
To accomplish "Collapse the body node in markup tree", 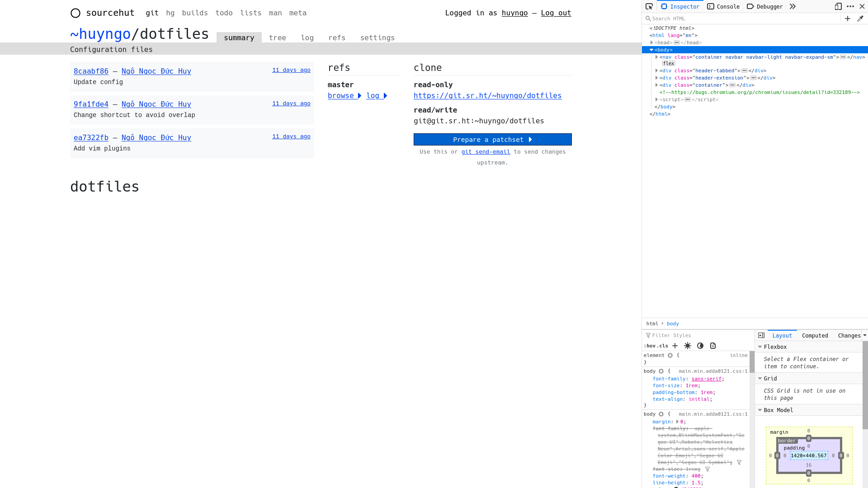I will click(651, 50).
